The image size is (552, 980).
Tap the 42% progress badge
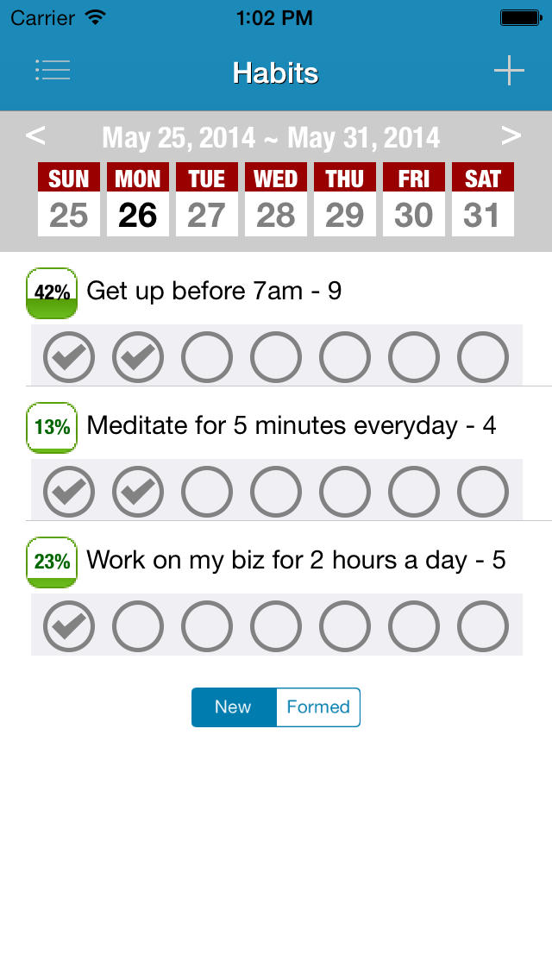point(52,293)
